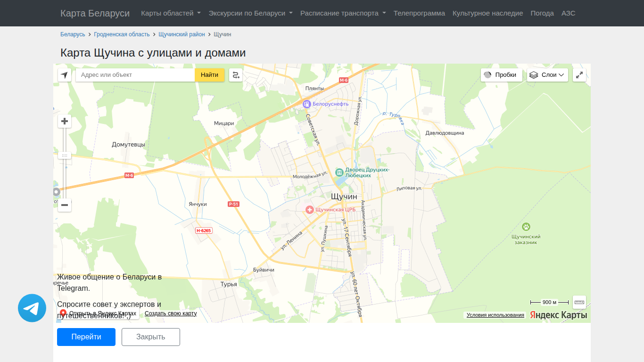The image size is (644, 362).
Task: Click the Плянты label on map
Action: point(314,89)
